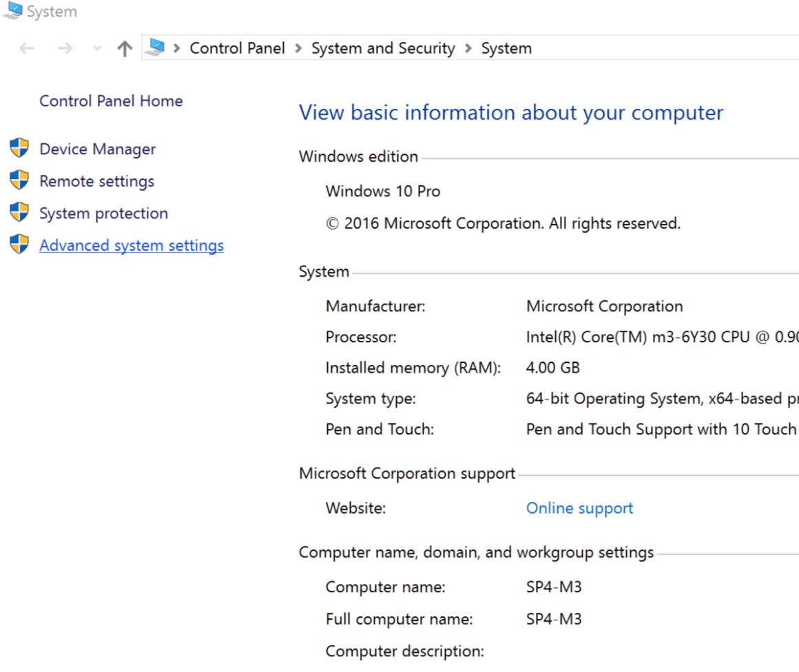799x672 pixels.
Task: Open Device Manager link
Action: coord(97,149)
